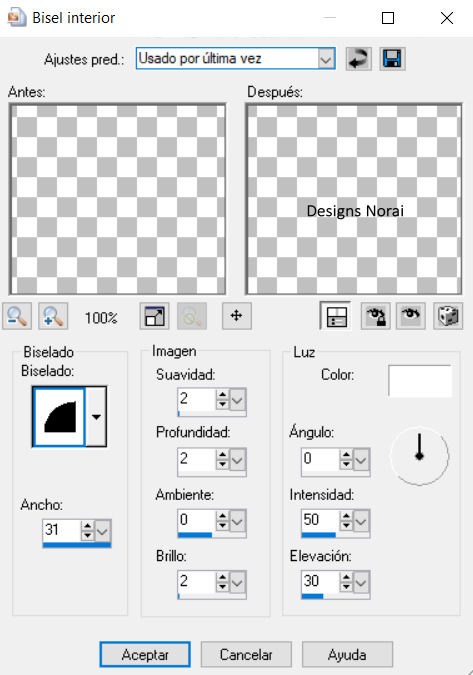Click the fit preview to window icon

pyautogui.click(x=154, y=316)
